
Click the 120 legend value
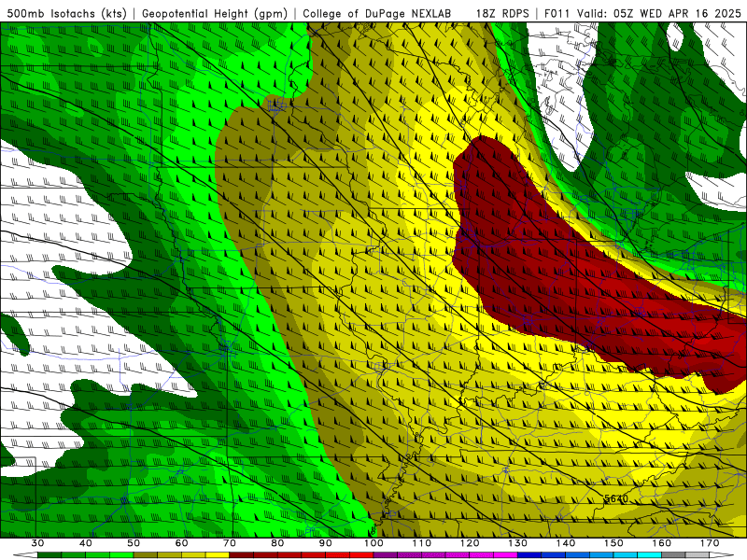(x=470, y=543)
